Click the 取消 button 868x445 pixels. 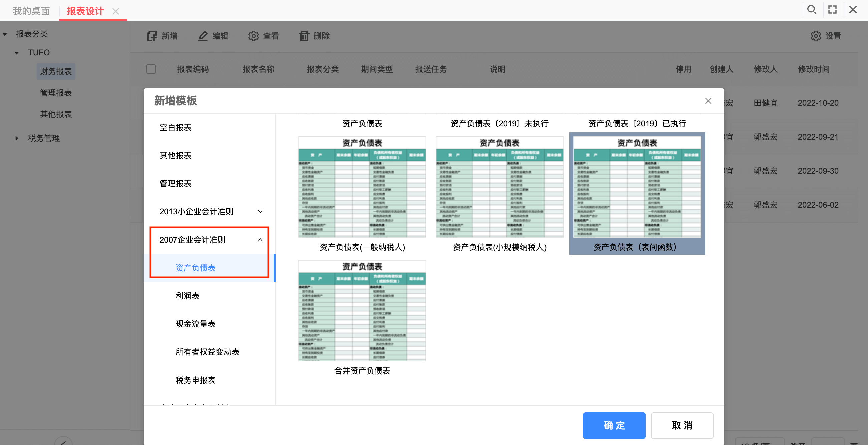pos(682,425)
